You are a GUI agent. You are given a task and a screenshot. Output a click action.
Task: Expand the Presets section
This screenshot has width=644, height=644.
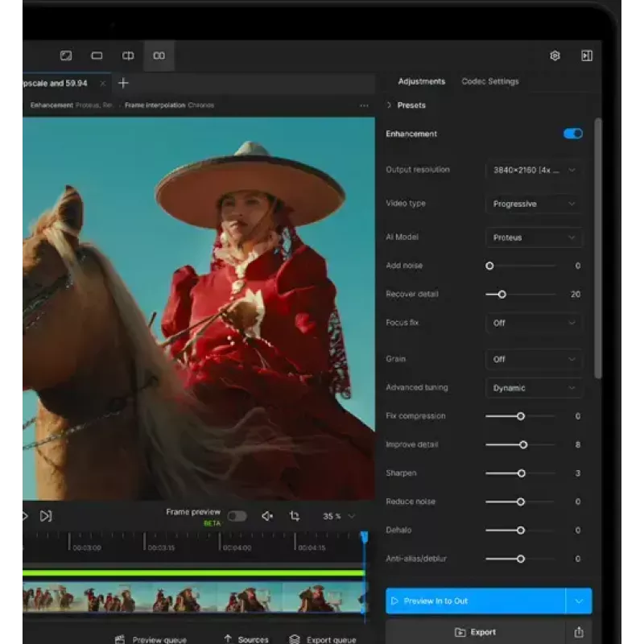407,105
